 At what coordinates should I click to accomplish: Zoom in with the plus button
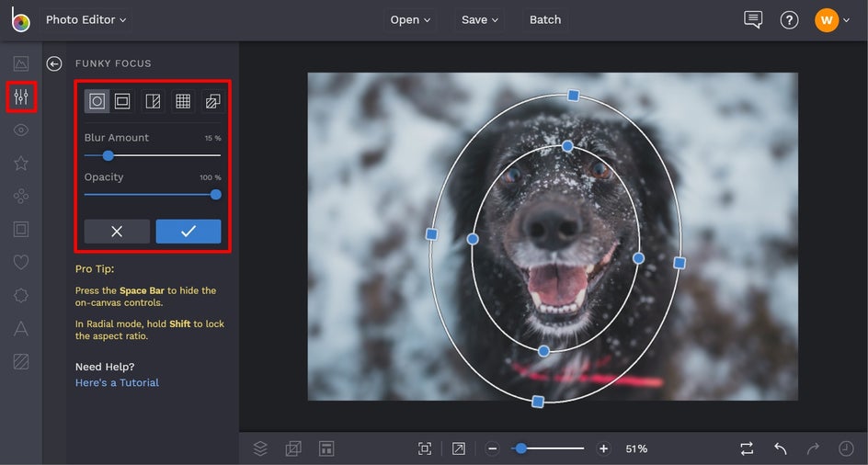pyautogui.click(x=603, y=448)
